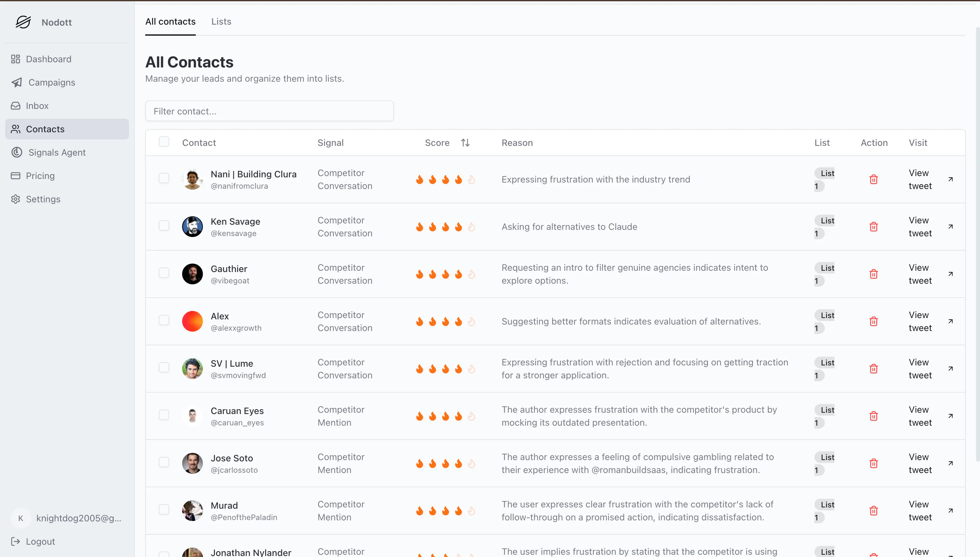The height and width of the screenshot is (557, 980).
Task: Tick the Caruan Eyes row checkbox
Action: 164,415
